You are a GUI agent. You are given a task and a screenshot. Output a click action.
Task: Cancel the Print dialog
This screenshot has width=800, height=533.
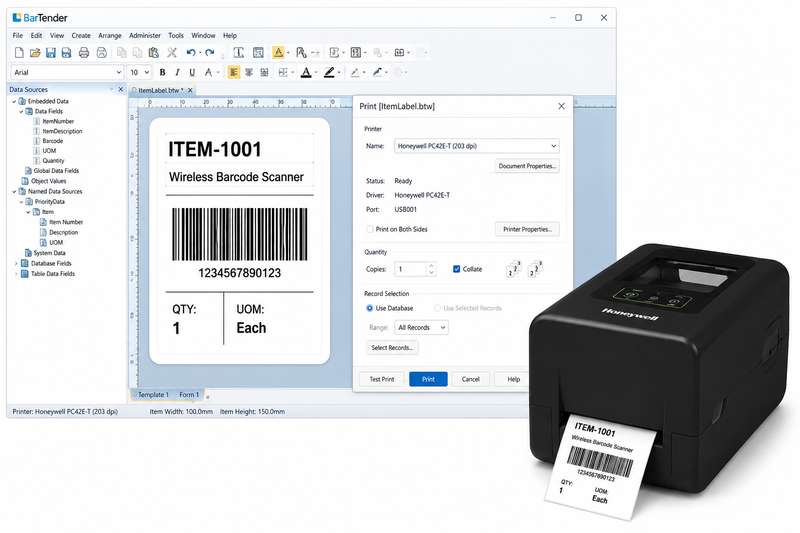pos(470,379)
